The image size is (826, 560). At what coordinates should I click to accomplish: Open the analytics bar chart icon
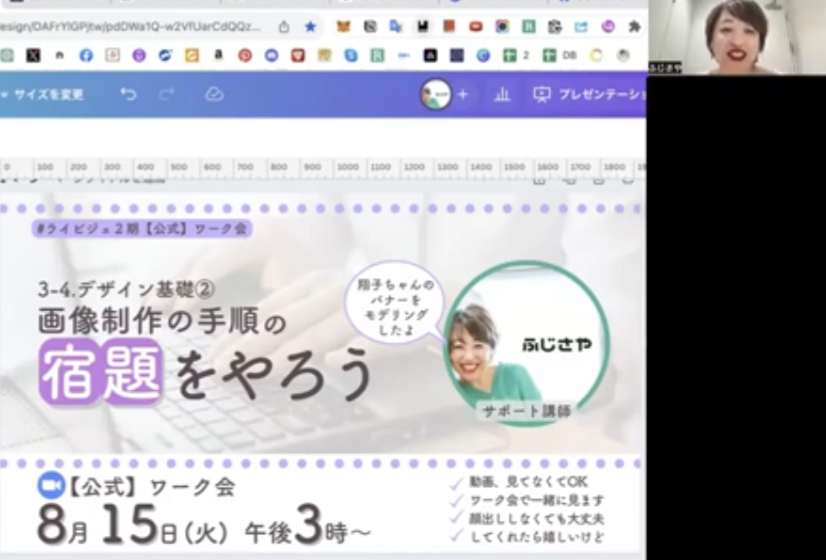502,94
